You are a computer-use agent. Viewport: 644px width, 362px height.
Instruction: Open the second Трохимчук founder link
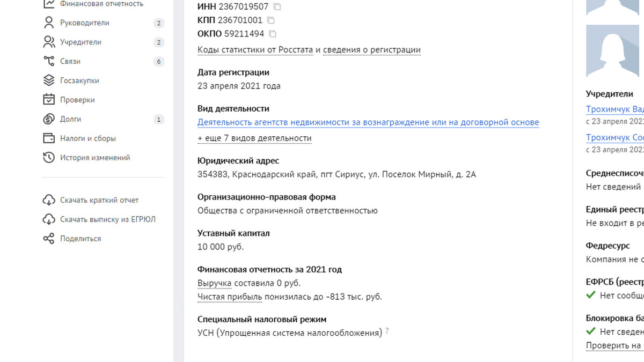tap(615, 137)
